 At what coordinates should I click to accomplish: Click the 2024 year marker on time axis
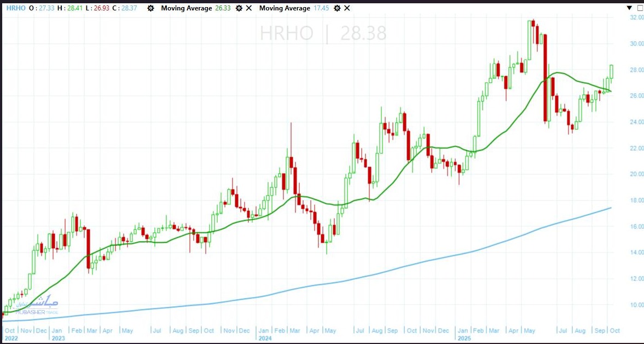click(265, 338)
